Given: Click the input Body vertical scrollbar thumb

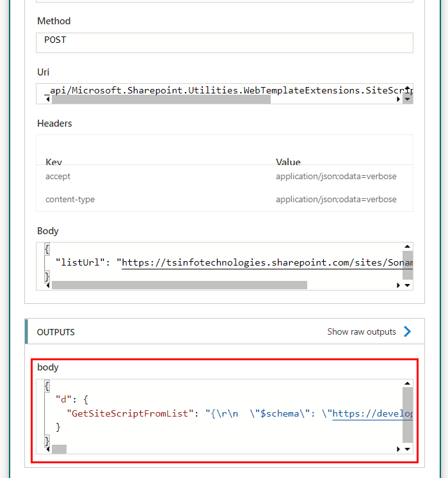Looking at the screenshot, I should (408, 265).
